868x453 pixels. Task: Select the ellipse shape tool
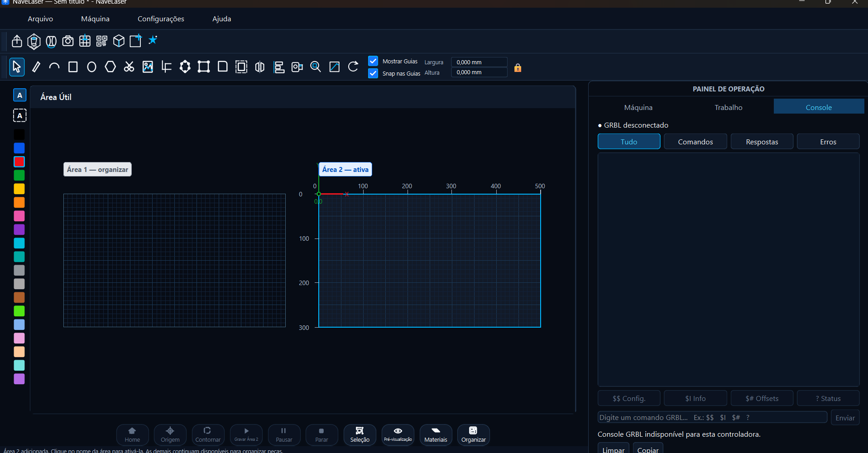(x=91, y=67)
